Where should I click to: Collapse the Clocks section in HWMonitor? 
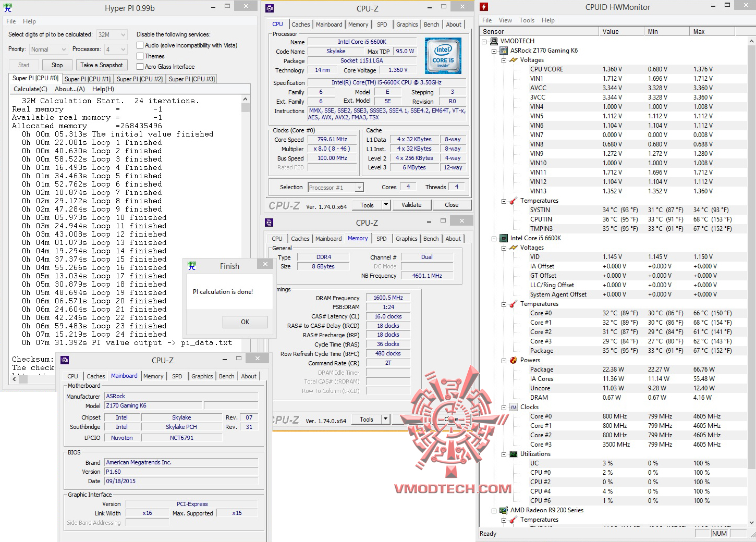point(504,407)
